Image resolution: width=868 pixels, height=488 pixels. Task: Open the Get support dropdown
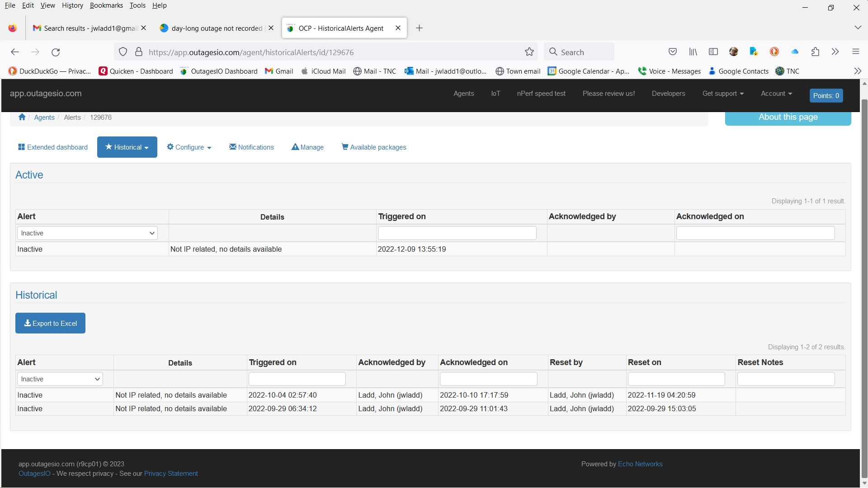click(723, 94)
